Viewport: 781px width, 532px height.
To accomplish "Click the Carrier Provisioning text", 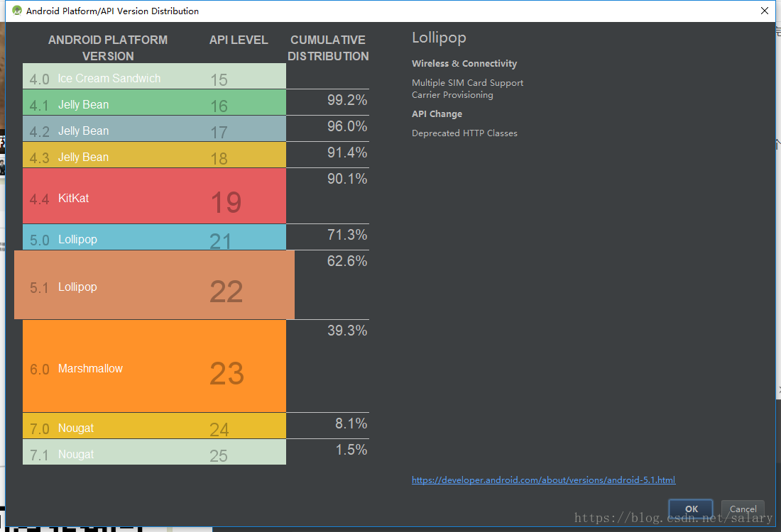I will (452, 94).
